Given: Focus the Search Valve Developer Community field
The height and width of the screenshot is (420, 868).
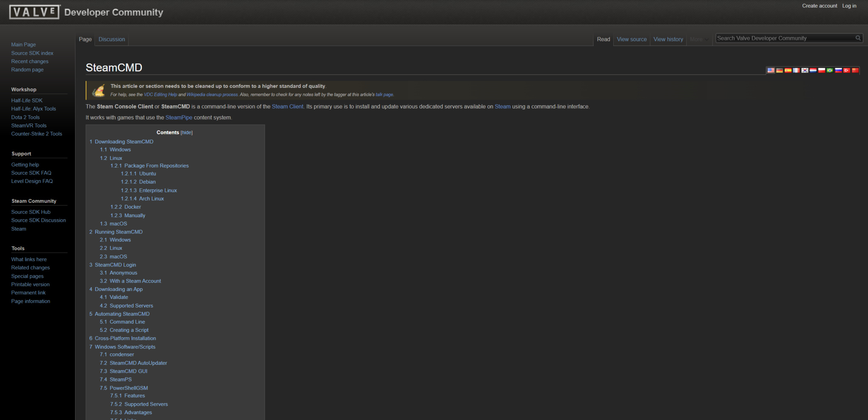Looking at the screenshot, I should [x=784, y=38].
